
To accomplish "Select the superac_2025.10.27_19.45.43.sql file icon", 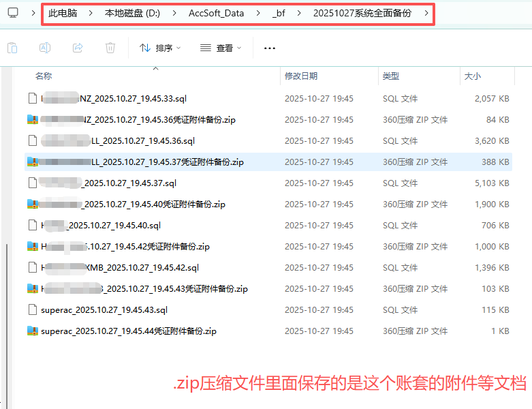I will [x=32, y=310].
